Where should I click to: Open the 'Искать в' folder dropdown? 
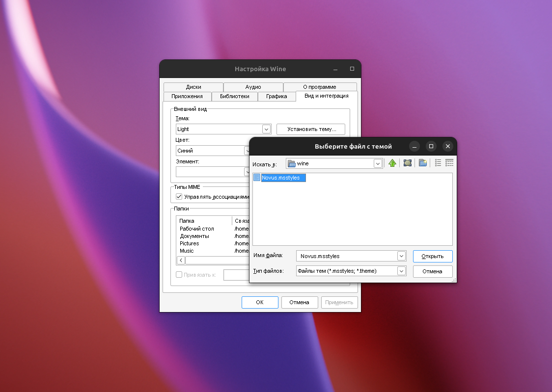378,163
